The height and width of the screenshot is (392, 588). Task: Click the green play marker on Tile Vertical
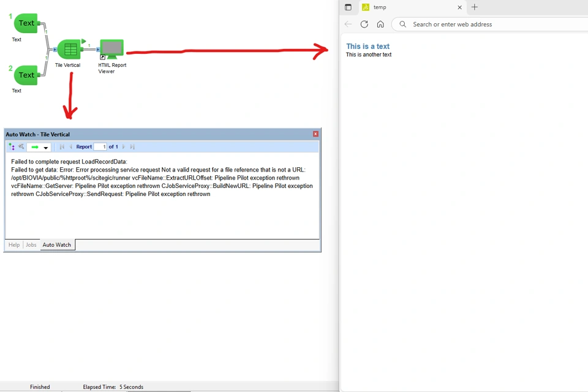click(x=84, y=41)
